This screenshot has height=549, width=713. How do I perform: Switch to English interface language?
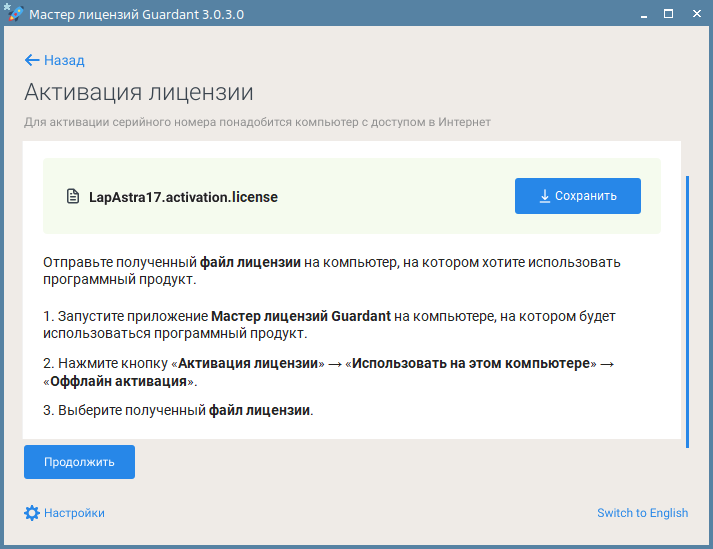click(x=642, y=513)
